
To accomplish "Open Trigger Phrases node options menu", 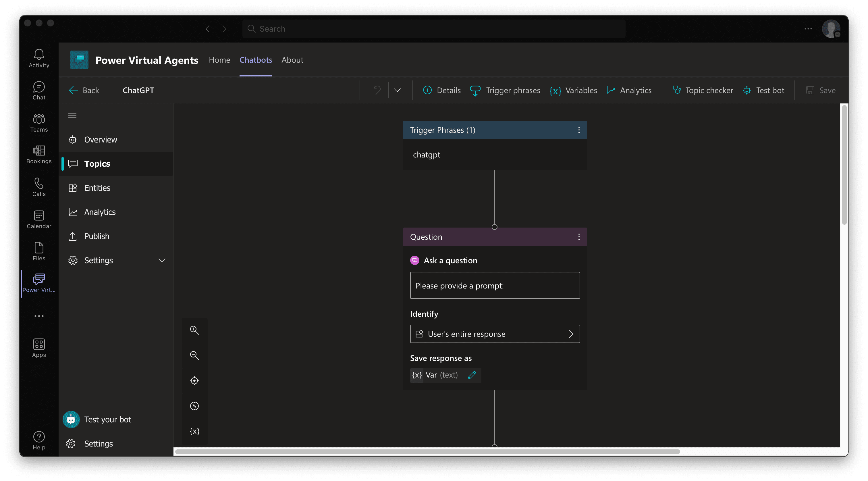I will (579, 130).
